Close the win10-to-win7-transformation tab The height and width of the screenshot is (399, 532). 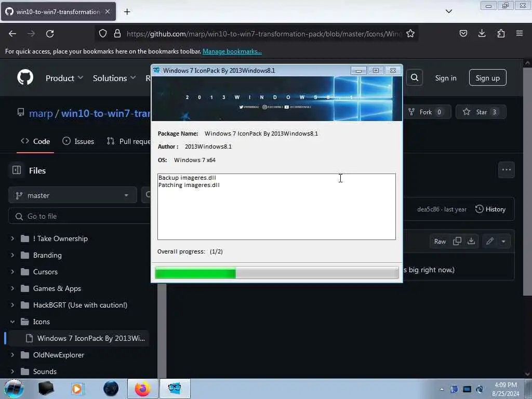click(108, 11)
